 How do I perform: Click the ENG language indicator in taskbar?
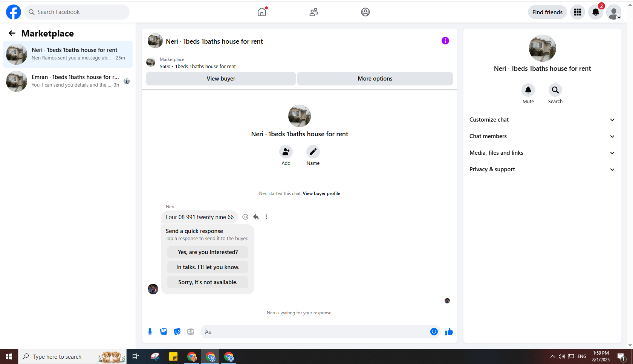(582, 356)
